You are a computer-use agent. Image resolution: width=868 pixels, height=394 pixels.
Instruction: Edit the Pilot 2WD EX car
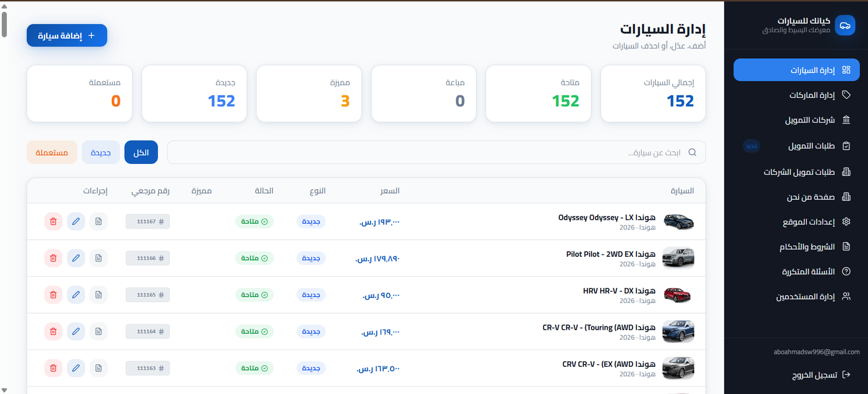tap(76, 258)
